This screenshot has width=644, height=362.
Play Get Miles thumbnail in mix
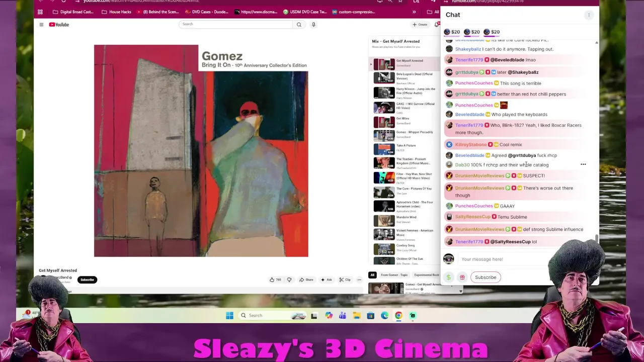coord(384,122)
